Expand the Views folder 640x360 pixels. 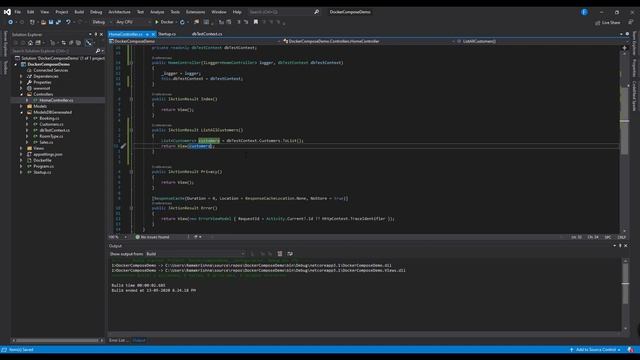click(21, 148)
